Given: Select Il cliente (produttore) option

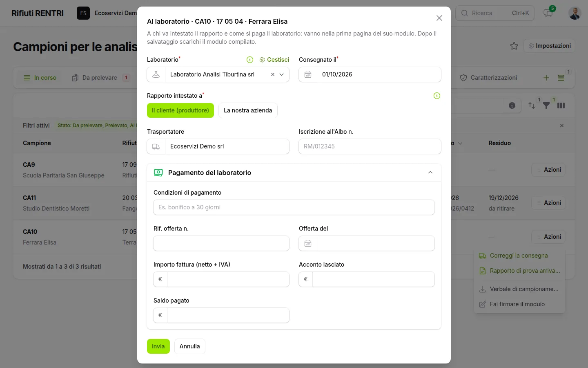Looking at the screenshot, I should click(180, 110).
